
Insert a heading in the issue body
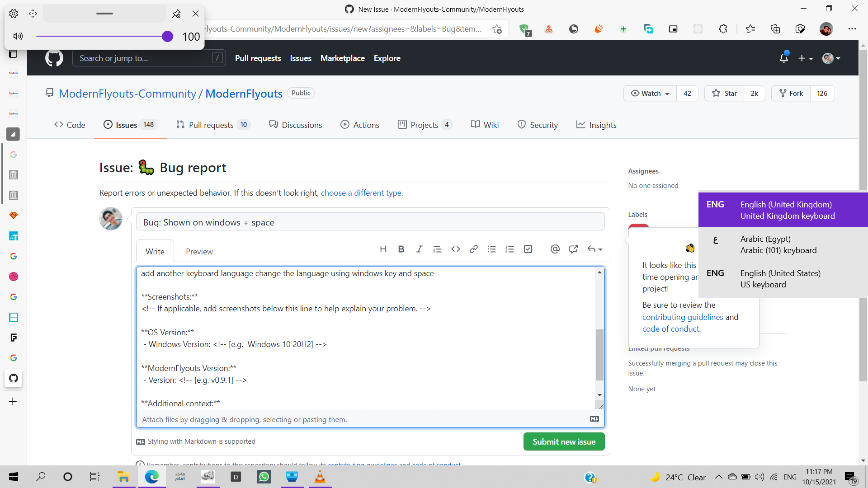tap(383, 249)
